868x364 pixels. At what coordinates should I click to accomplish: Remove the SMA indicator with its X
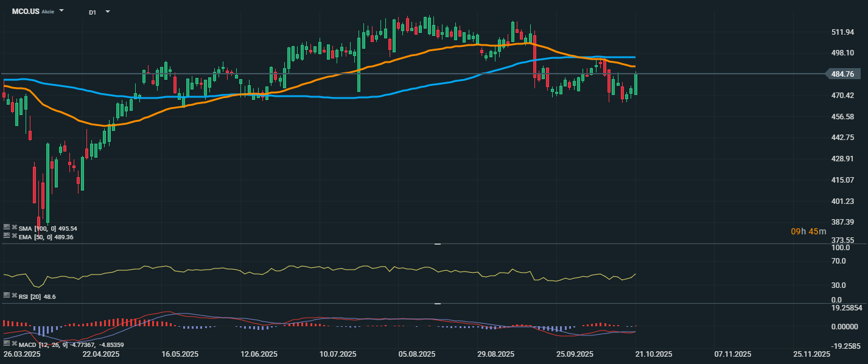pyautogui.click(x=14, y=228)
